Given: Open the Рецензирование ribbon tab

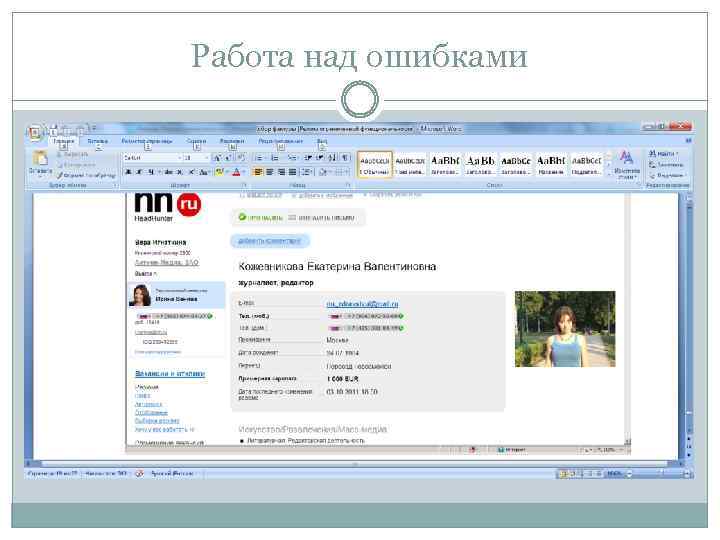Looking at the screenshot, I should 281,141.
